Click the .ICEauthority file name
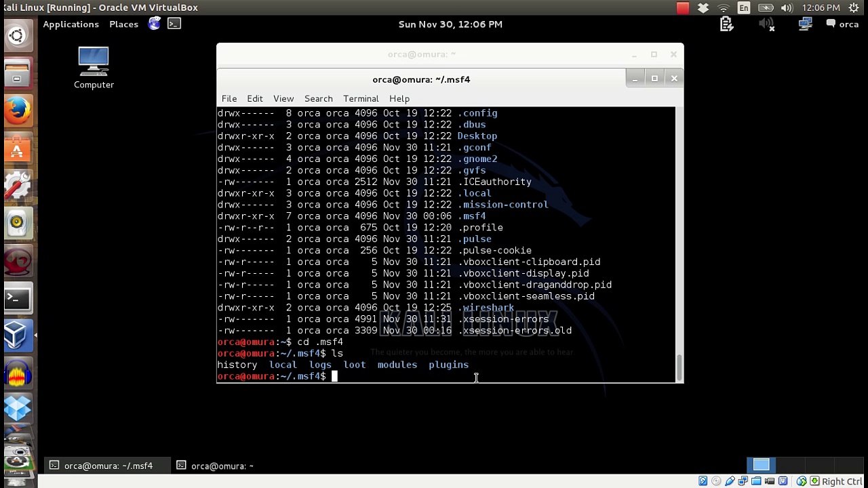 [x=494, y=182]
